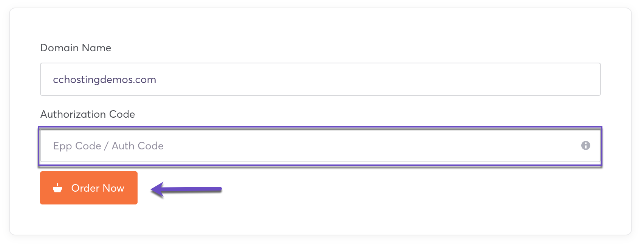Click the "Order Now" text label

point(98,188)
